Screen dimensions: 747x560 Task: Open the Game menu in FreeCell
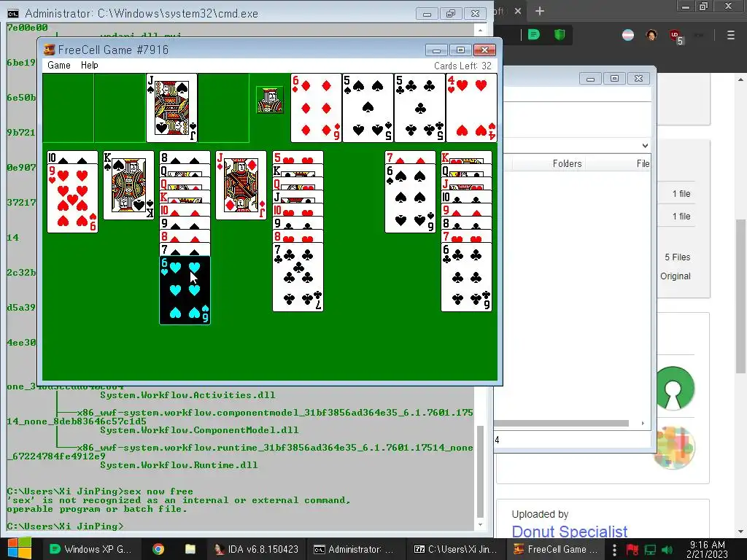pyautogui.click(x=58, y=65)
